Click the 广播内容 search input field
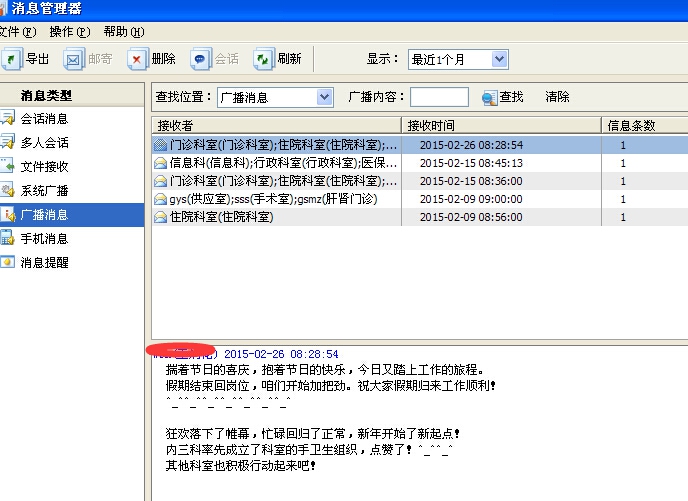 coord(439,97)
